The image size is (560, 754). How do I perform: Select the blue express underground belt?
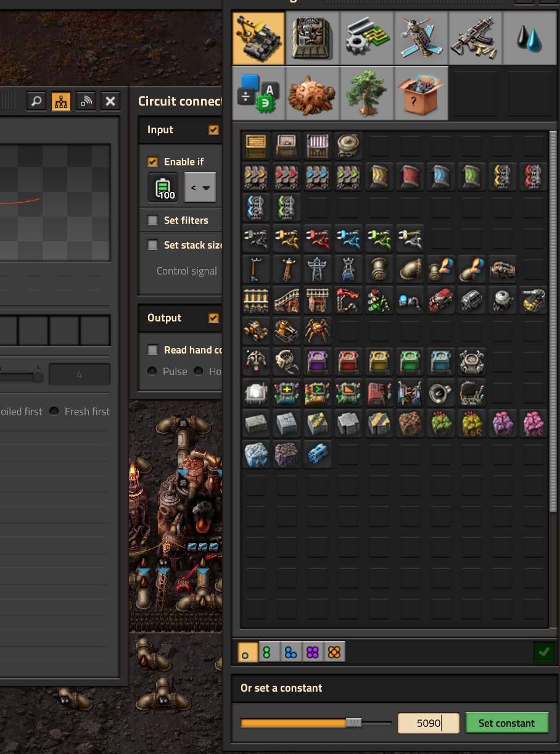(x=441, y=177)
